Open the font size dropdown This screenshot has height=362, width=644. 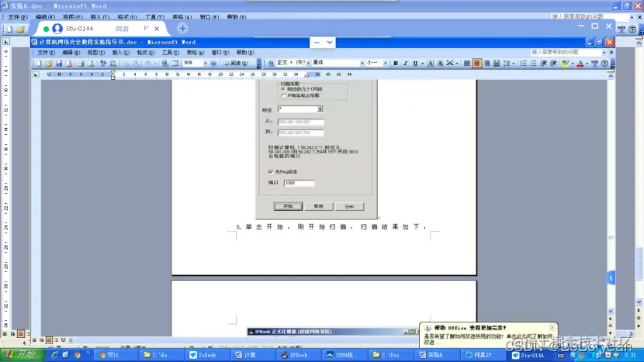click(x=386, y=64)
